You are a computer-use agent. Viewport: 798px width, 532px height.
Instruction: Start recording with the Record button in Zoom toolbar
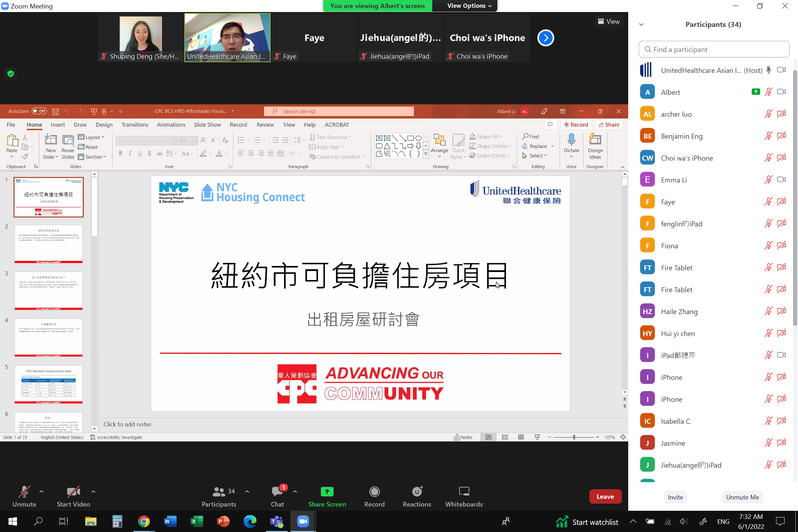point(374,496)
